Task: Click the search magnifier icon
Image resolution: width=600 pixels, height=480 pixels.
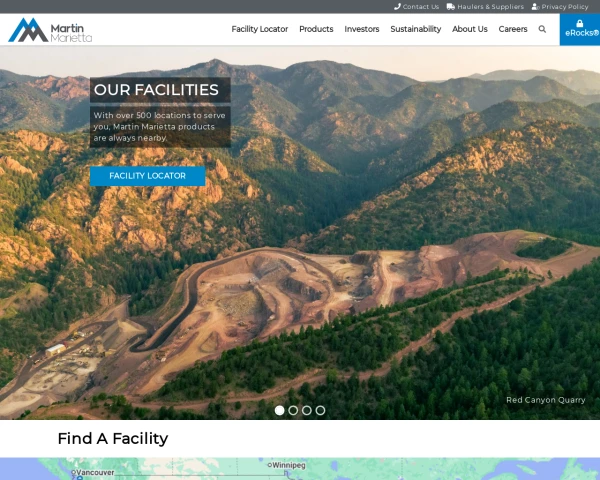Action: click(x=542, y=29)
